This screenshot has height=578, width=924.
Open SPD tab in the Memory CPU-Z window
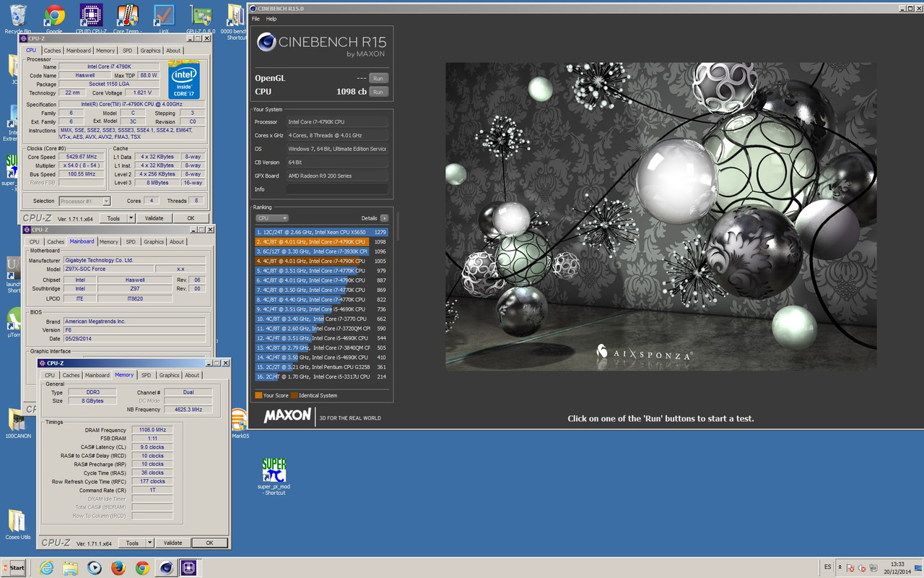pyautogui.click(x=146, y=375)
